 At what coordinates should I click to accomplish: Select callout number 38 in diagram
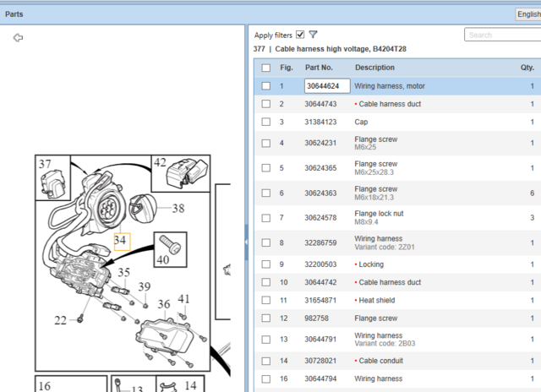pos(178,207)
